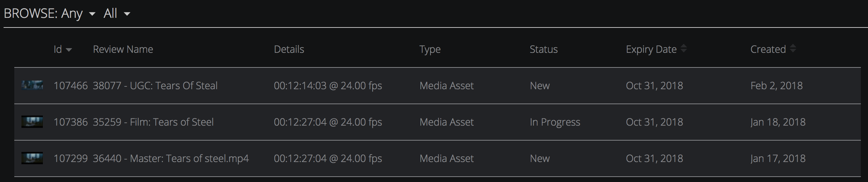Click the Type column header
868x182 pixels.
[x=430, y=49]
